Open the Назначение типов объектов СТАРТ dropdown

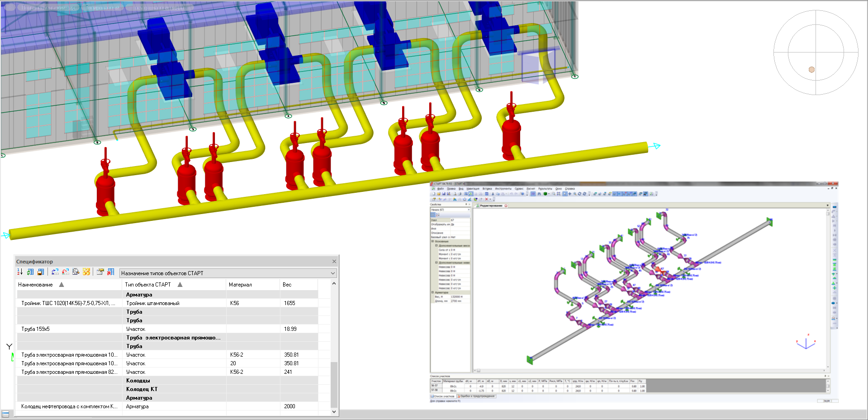(x=332, y=273)
